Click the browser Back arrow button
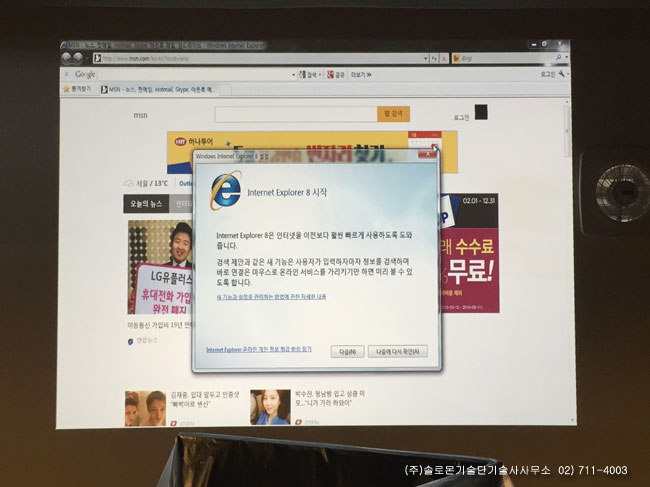 click(66, 58)
